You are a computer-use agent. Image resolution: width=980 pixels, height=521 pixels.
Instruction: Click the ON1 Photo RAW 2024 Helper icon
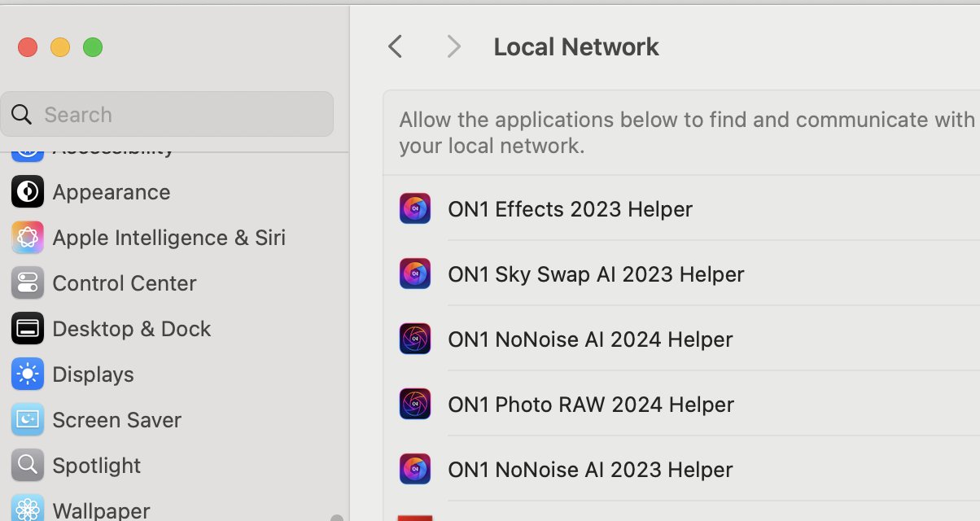point(415,404)
